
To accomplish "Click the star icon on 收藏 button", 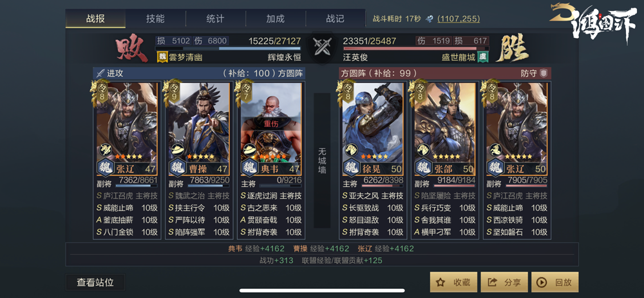I will tap(440, 283).
